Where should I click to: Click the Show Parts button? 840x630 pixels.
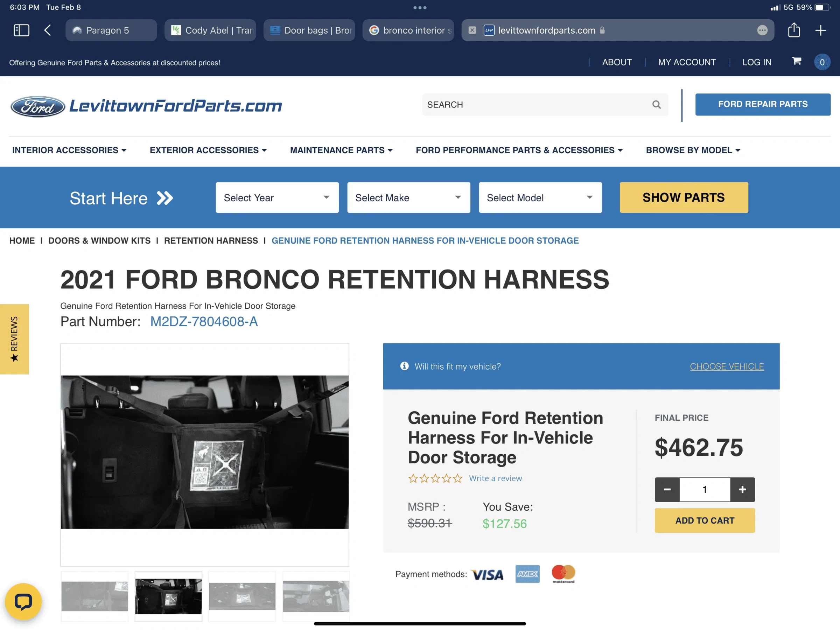(684, 197)
